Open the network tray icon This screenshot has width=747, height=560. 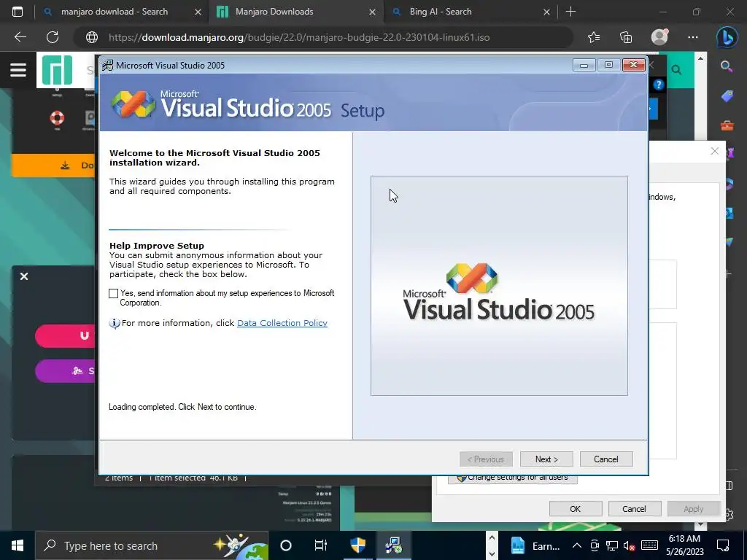click(x=612, y=545)
